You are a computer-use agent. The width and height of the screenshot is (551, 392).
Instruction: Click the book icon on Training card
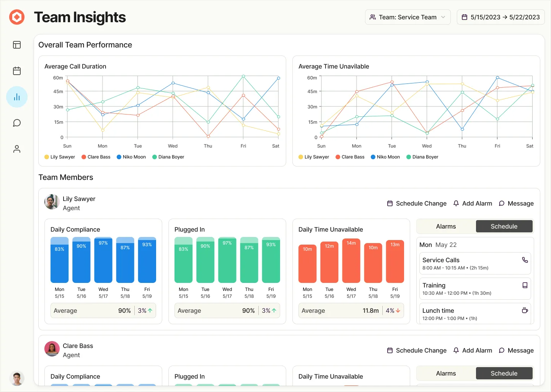525,285
